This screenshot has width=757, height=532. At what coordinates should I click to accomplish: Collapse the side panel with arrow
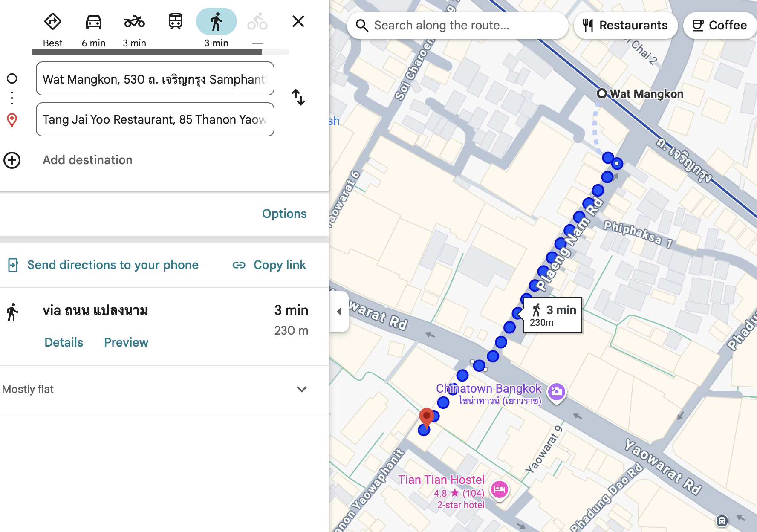[339, 312]
